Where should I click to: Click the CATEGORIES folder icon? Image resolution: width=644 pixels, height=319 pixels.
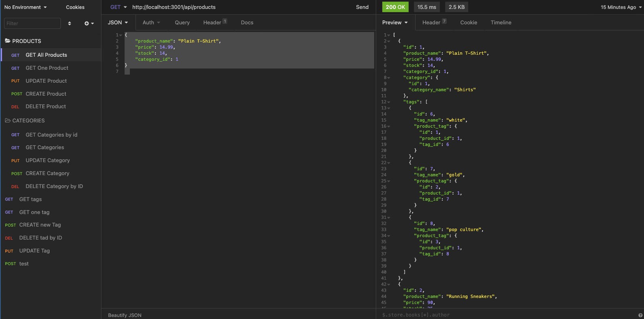8,121
